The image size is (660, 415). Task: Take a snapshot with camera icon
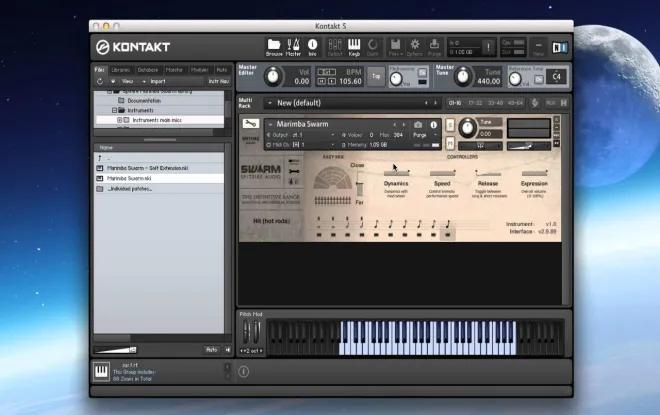[x=418, y=125]
